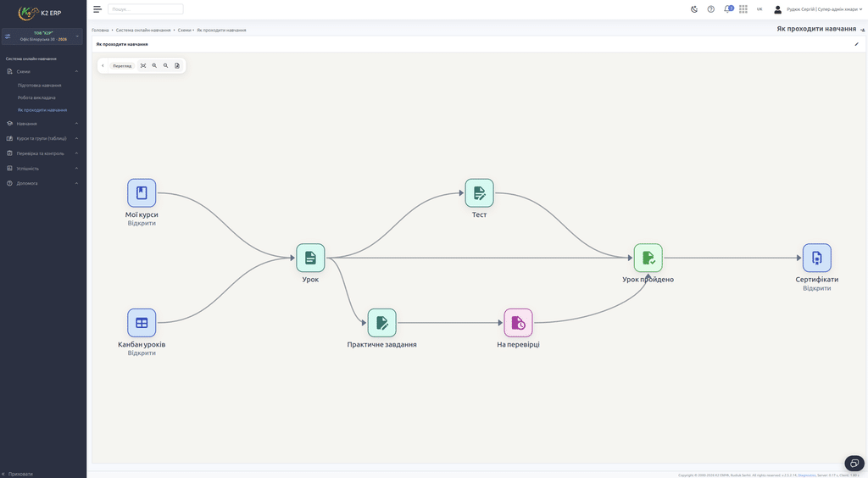Click the На перевірці node icon
The width and height of the screenshot is (868, 478).
(518, 323)
